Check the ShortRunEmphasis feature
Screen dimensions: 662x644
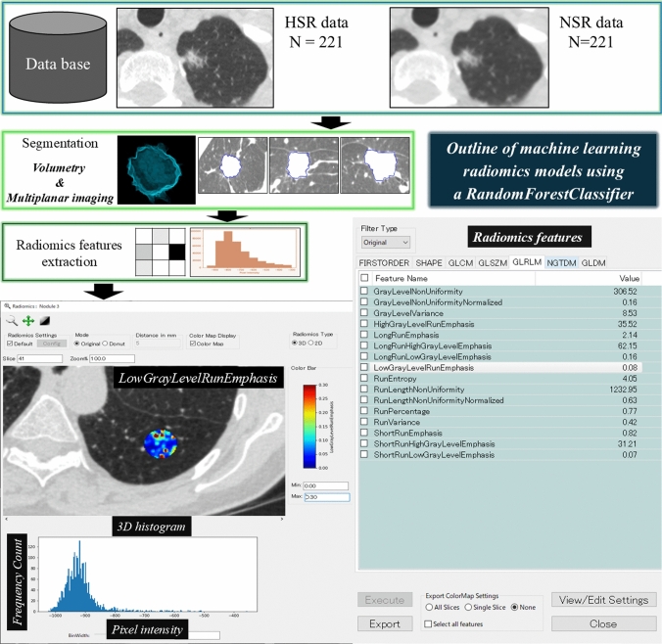point(364,433)
